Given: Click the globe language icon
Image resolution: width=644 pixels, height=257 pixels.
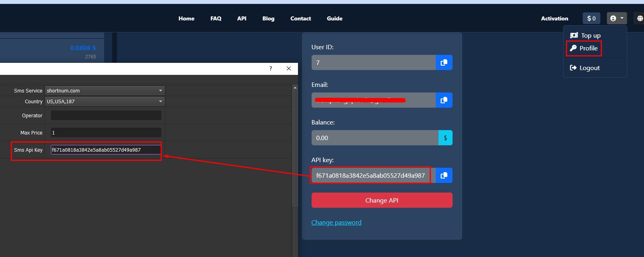Looking at the screenshot, I should point(640,18).
